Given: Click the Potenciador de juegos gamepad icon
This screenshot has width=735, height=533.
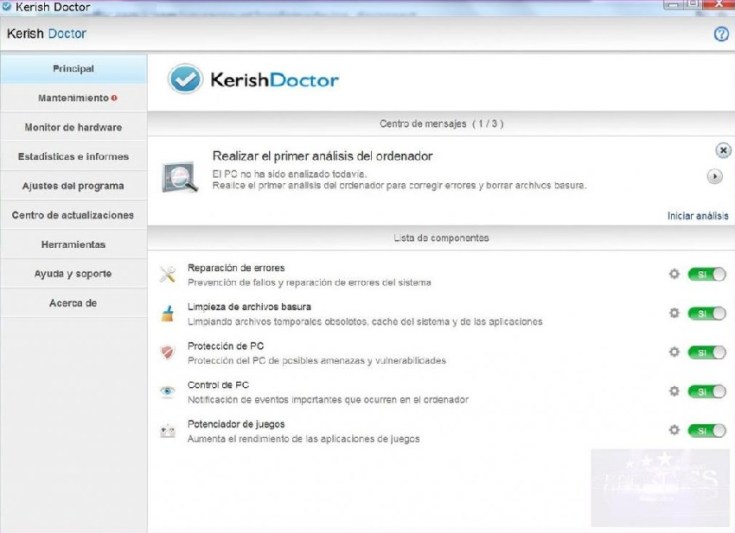Looking at the screenshot, I should point(168,431).
